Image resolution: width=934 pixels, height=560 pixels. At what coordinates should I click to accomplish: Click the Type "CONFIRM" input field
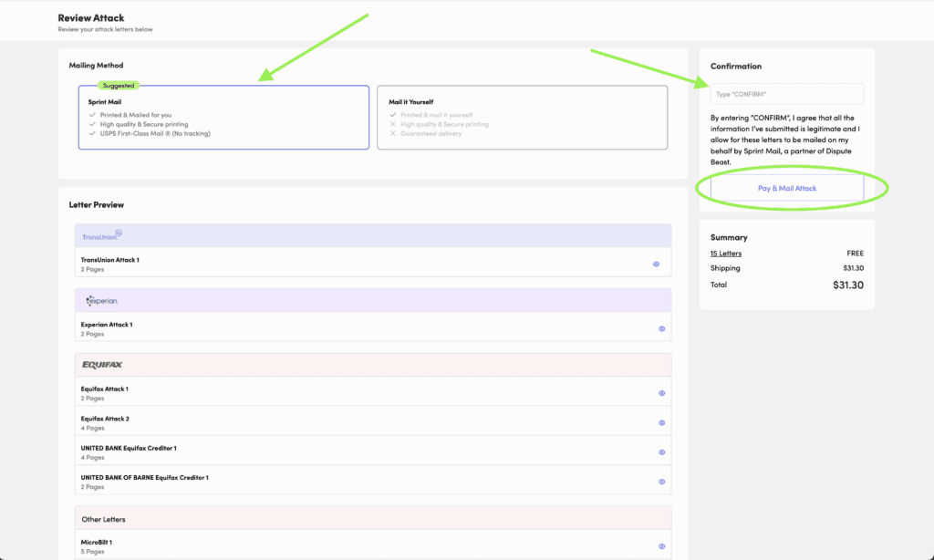click(x=786, y=94)
